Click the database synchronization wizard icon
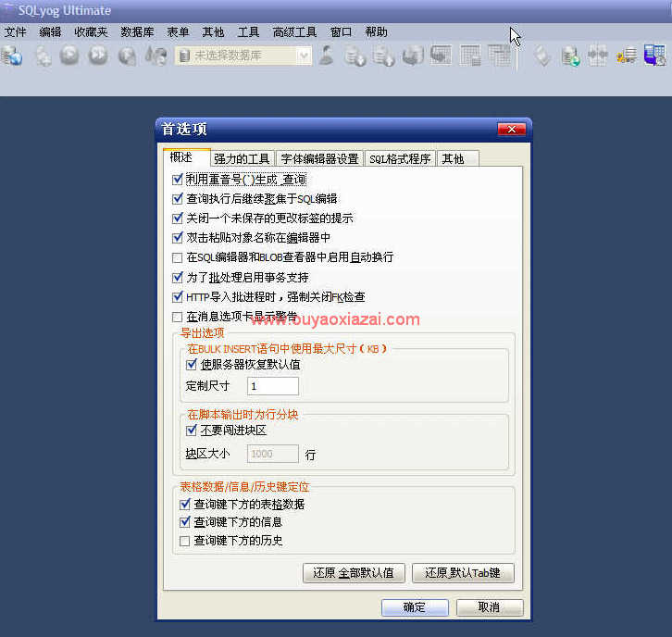Screen dimensions: 672x637 pos(571,56)
